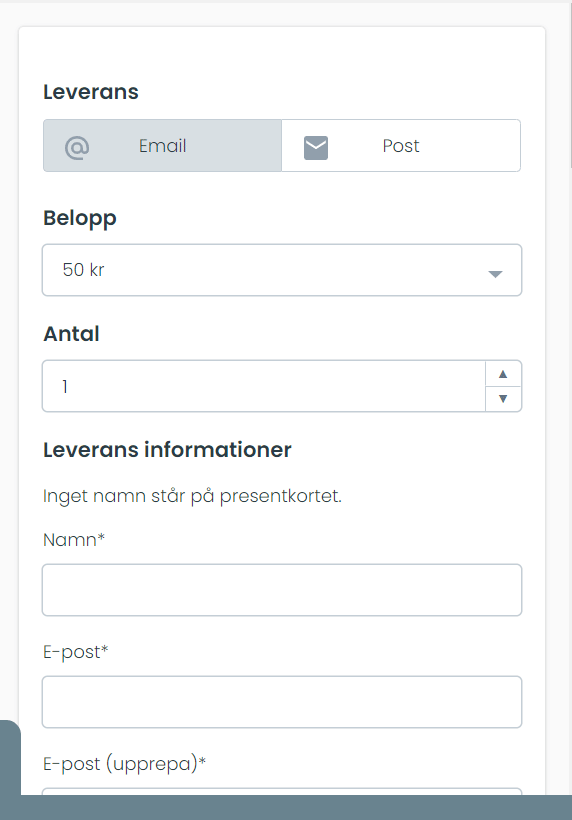Focus the E-post (upprepa) input field
Viewport: 572px width, 820px height.
[282, 791]
